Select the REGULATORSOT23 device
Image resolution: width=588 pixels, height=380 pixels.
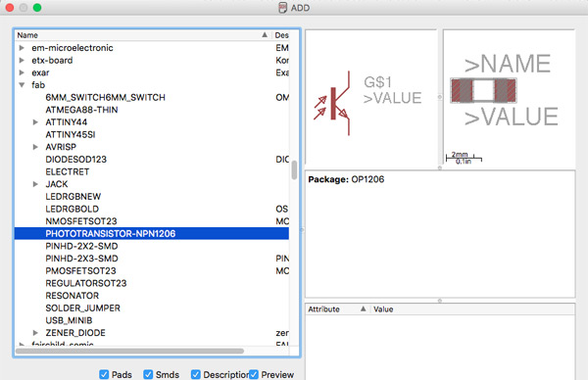coord(86,283)
